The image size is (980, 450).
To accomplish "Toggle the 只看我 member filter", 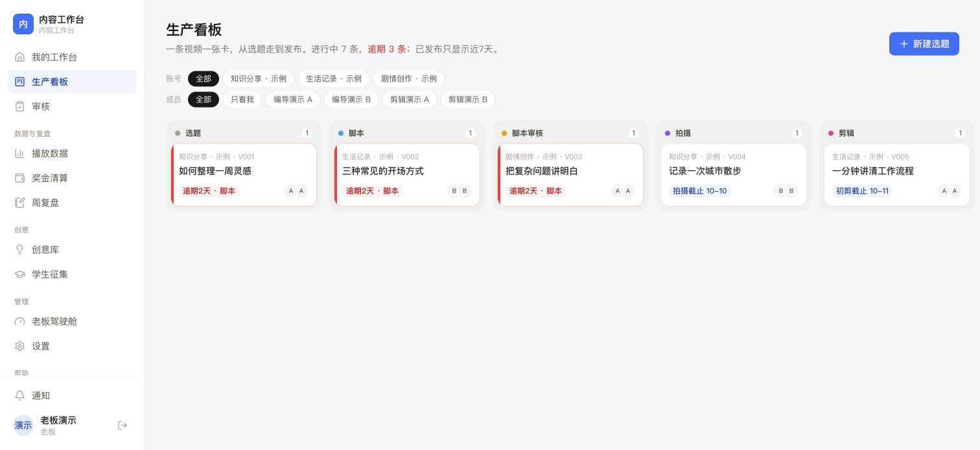I will click(242, 99).
